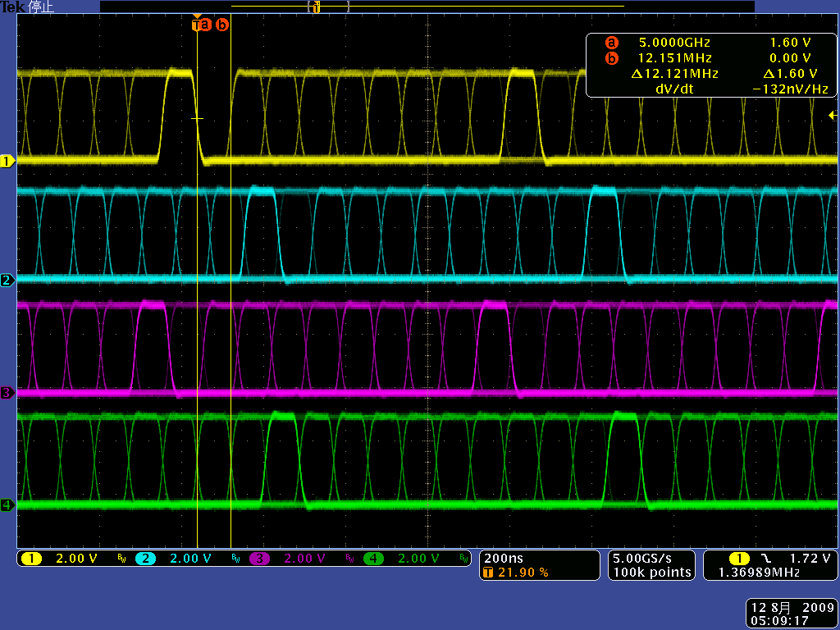840x630 pixels.
Task: Click the yellow channel 1 ground marker
Action: tap(7, 161)
